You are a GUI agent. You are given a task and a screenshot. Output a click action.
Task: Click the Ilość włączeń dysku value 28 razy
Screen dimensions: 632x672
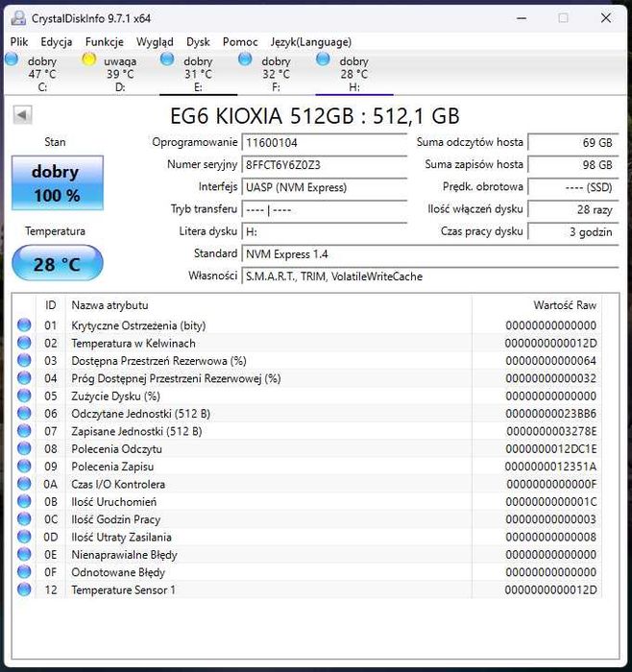[573, 209]
